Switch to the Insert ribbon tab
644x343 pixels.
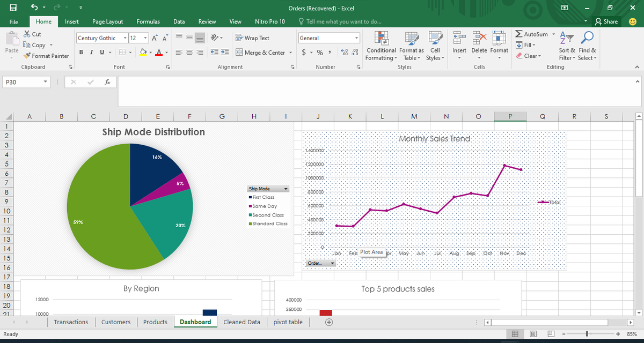coord(72,21)
